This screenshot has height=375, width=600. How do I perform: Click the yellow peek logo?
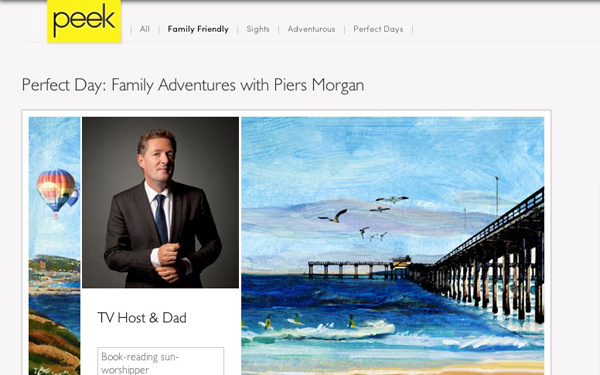coord(84,21)
